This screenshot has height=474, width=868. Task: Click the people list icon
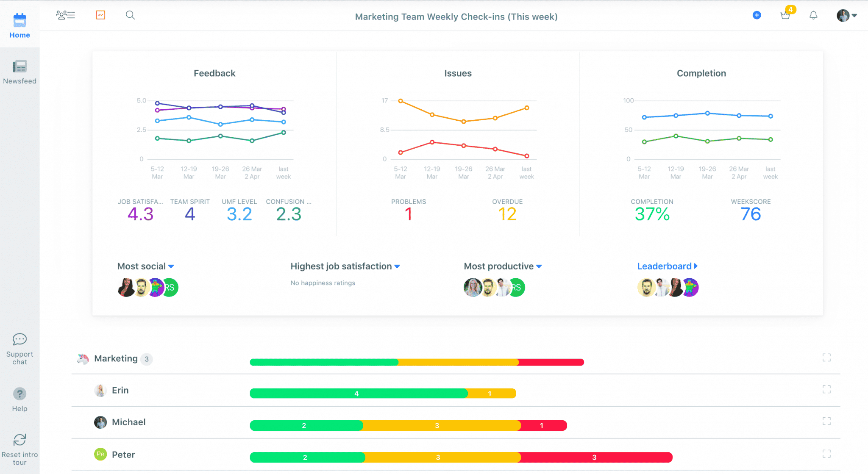65,14
